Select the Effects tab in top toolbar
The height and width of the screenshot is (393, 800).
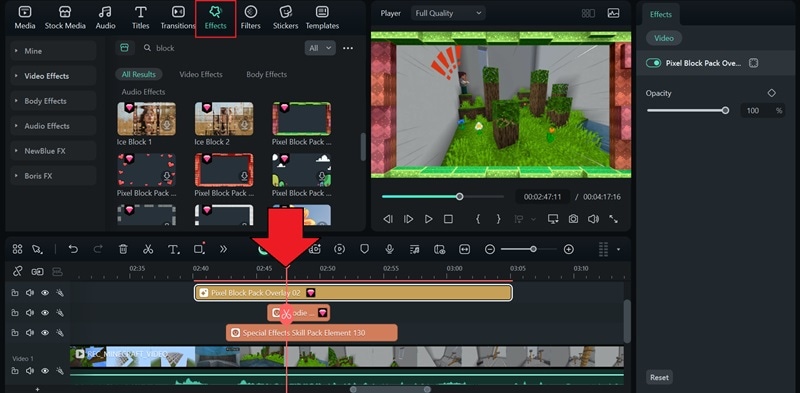tap(215, 19)
